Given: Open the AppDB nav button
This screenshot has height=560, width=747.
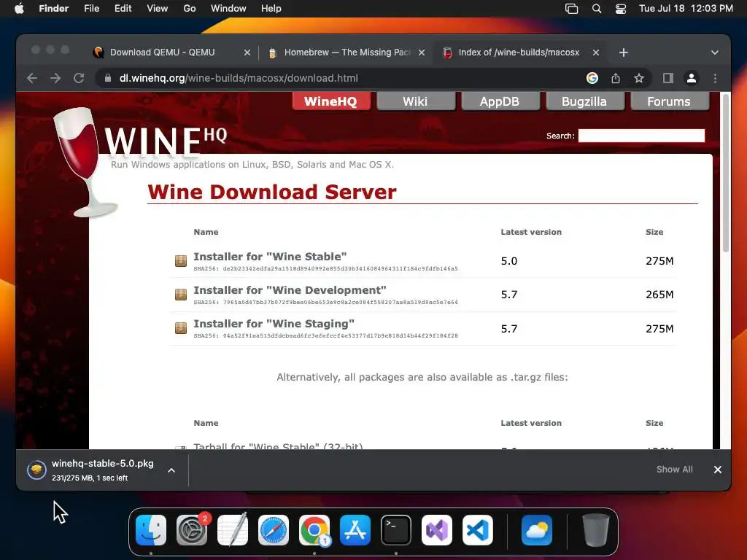Looking at the screenshot, I should point(499,101).
